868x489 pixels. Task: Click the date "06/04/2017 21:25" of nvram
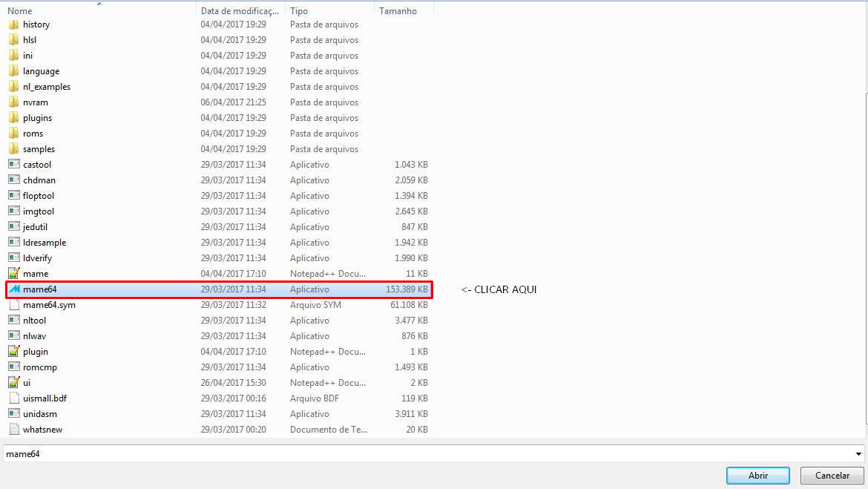(x=234, y=102)
